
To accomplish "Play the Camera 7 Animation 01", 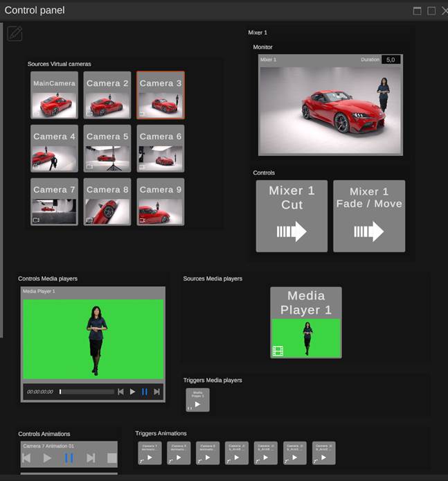I will coord(47,458).
